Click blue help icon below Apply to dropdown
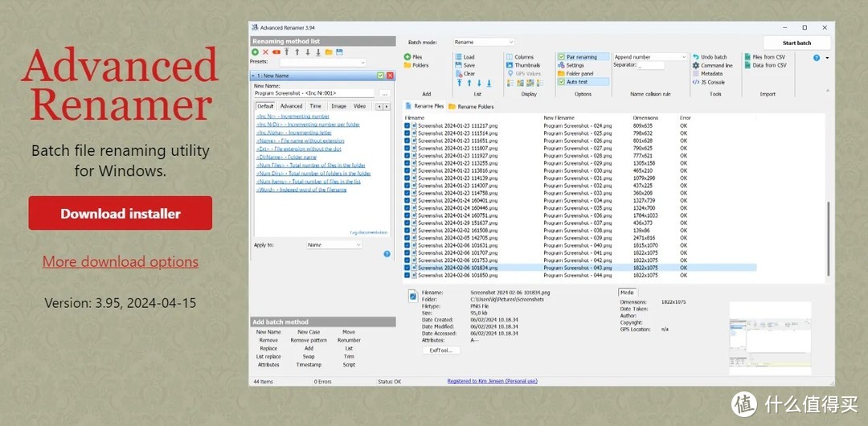 [x=387, y=254]
